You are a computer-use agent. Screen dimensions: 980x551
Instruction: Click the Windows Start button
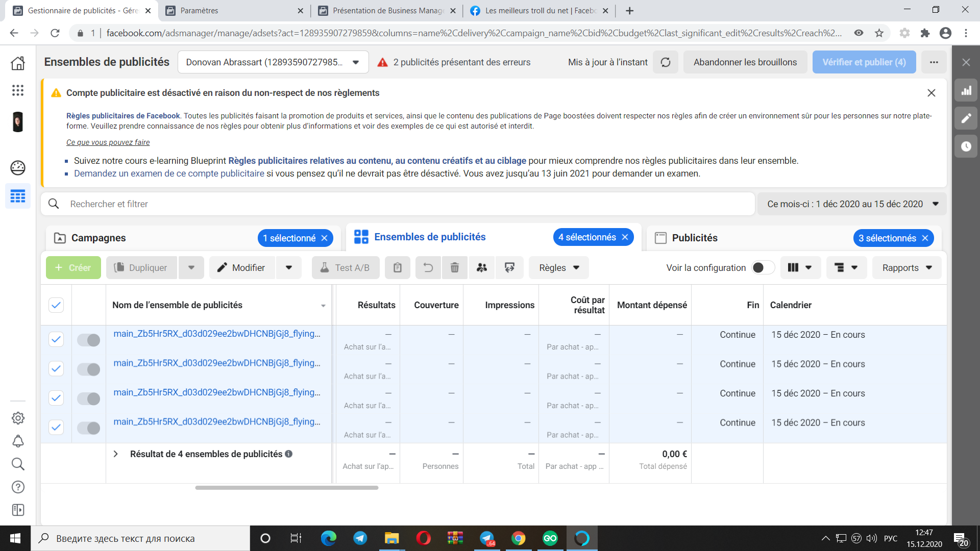coord(15,538)
